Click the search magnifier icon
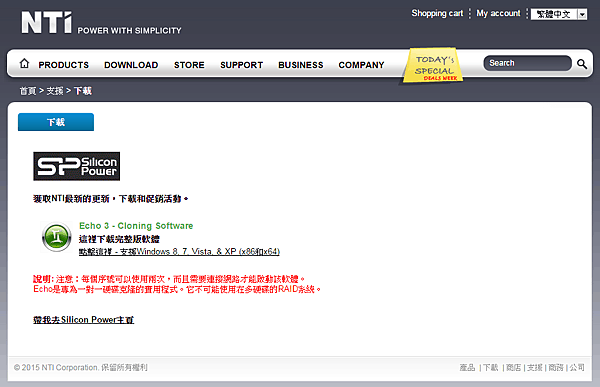Viewport: 600px width, 387px height. pyautogui.click(x=582, y=64)
